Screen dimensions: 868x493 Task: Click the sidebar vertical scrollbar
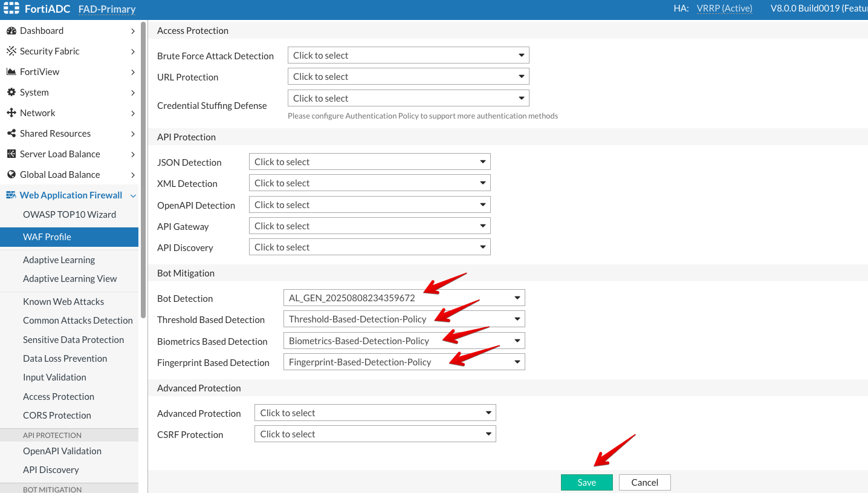coord(143,169)
